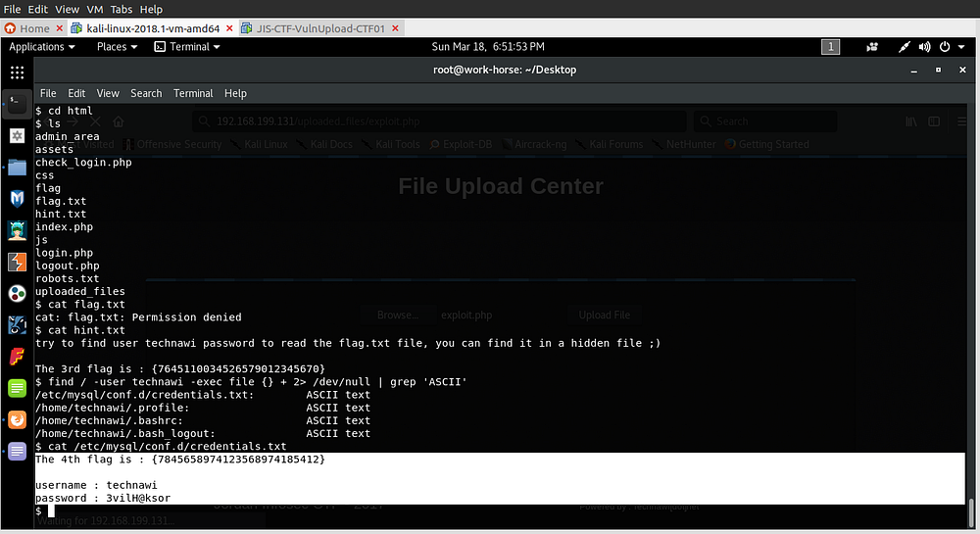Open the Show Applications grid in the dock
The image size is (980, 534).
click(x=17, y=73)
